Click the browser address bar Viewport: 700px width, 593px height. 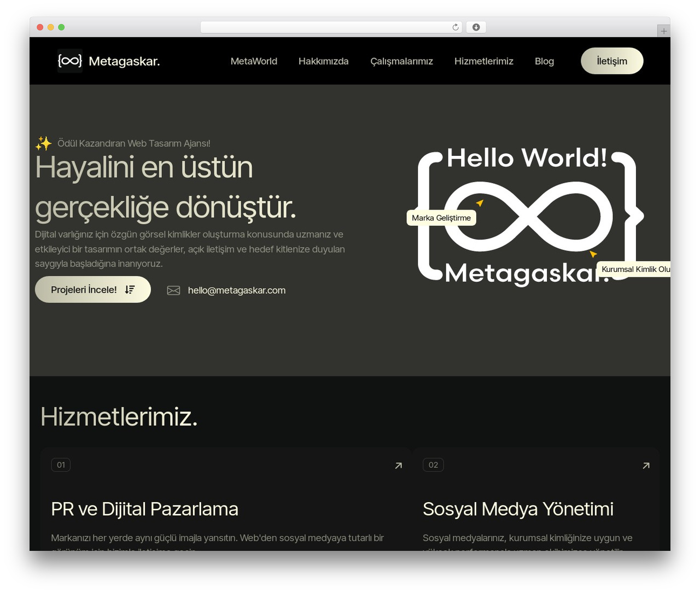point(331,27)
